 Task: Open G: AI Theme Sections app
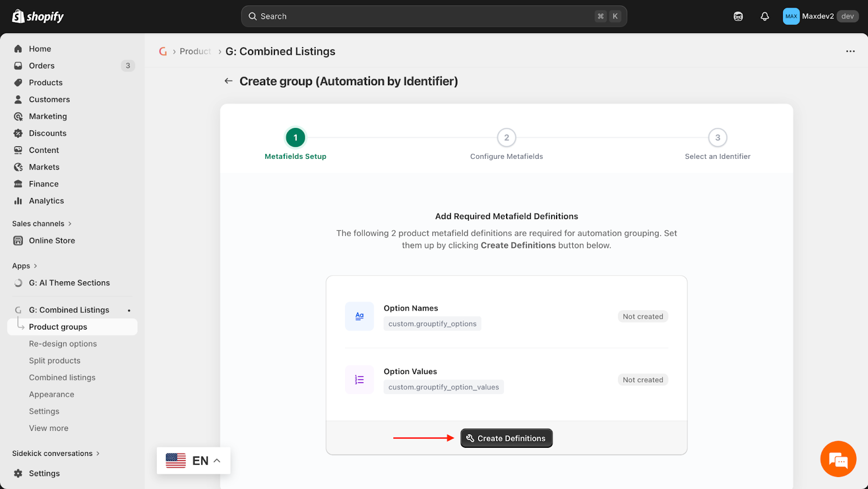coord(69,283)
